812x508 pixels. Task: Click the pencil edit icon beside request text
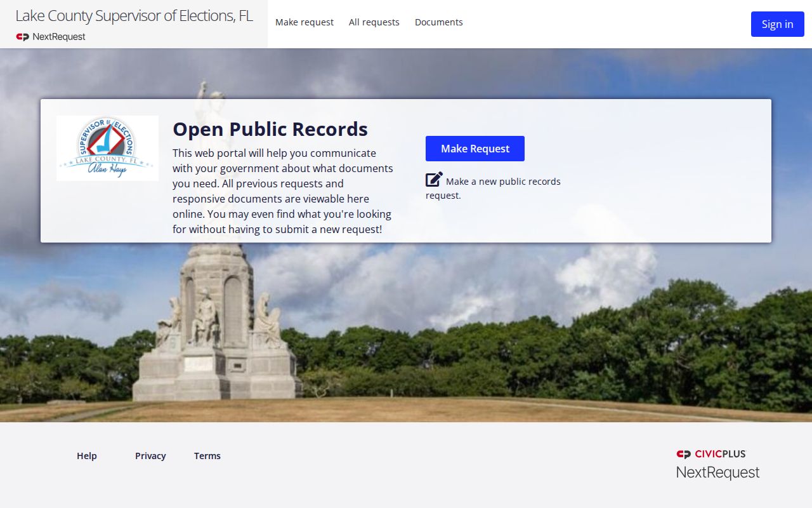coord(434,180)
